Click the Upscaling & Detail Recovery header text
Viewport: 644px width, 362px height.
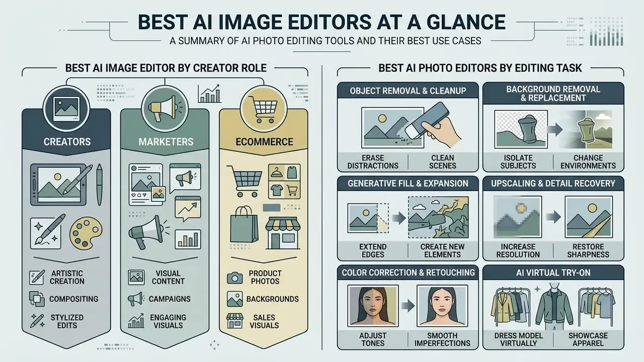[x=553, y=183]
